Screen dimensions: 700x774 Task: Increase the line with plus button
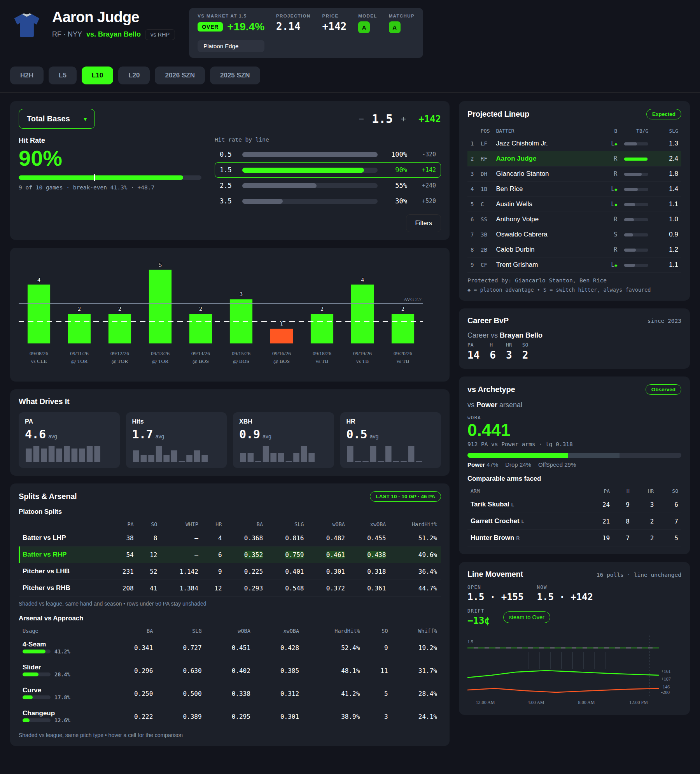[403, 119]
